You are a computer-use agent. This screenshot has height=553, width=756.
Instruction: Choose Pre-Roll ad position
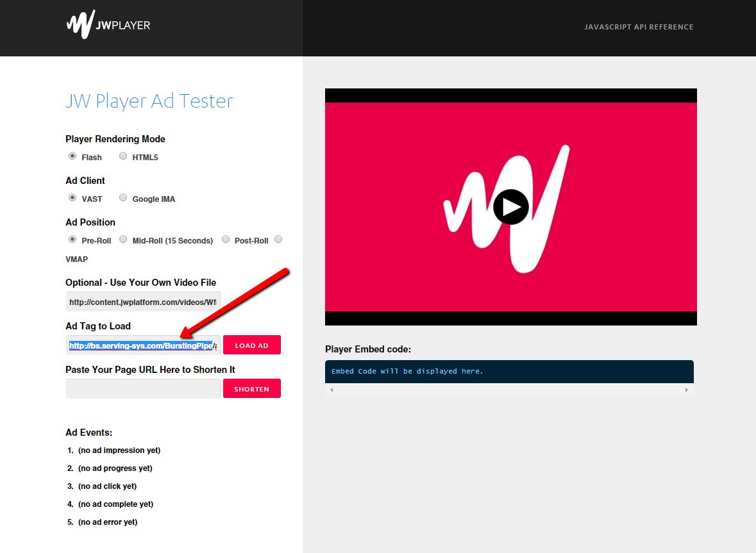tap(72, 238)
